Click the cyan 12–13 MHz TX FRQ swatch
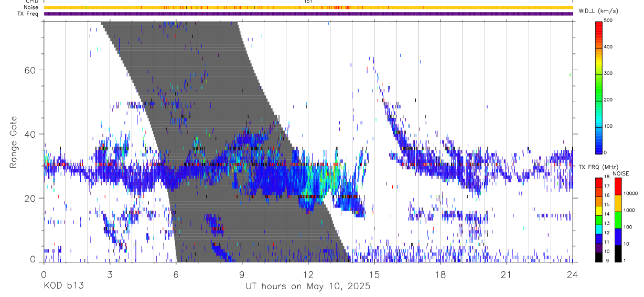The image size is (644, 297). (x=599, y=229)
